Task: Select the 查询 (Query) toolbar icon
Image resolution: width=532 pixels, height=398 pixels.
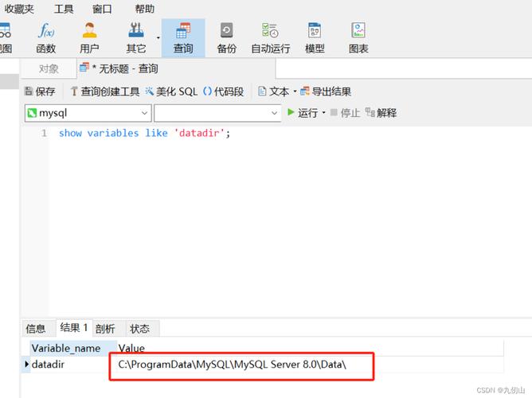Action: [x=183, y=38]
